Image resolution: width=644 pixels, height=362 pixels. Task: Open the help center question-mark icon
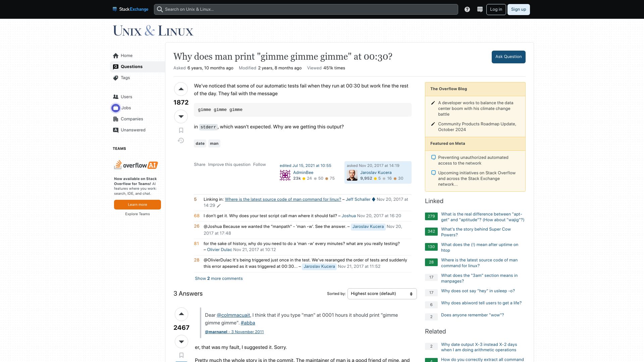[x=467, y=9]
